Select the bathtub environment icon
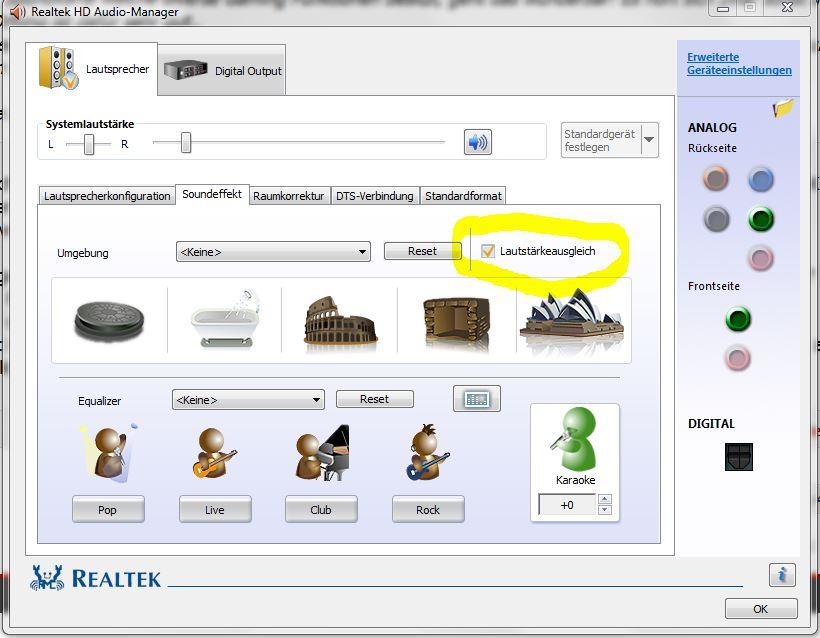Image resolution: width=820 pixels, height=638 pixels. coord(225,318)
